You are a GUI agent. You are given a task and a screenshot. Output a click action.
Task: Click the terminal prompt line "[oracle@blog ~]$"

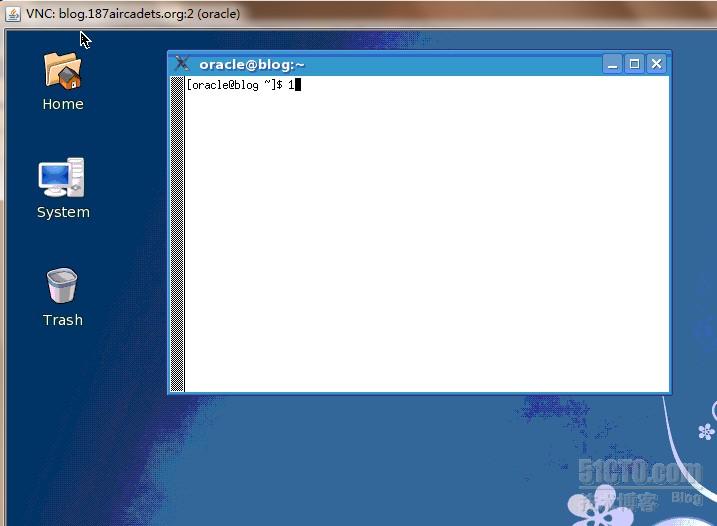coord(234,85)
